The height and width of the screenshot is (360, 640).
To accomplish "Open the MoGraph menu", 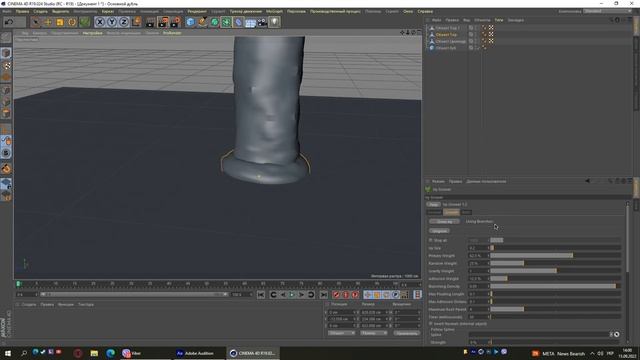I will coord(274,11).
